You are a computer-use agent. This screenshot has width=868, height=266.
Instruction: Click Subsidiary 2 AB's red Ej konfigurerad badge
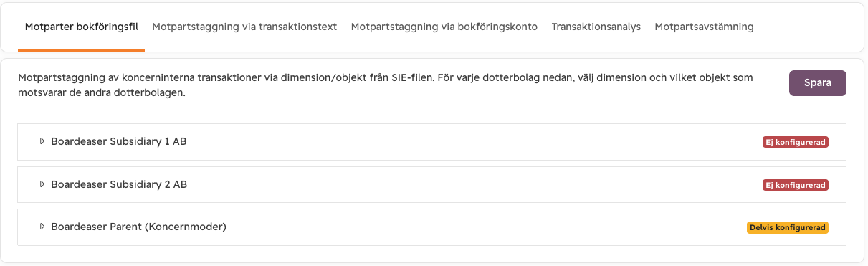pos(796,185)
